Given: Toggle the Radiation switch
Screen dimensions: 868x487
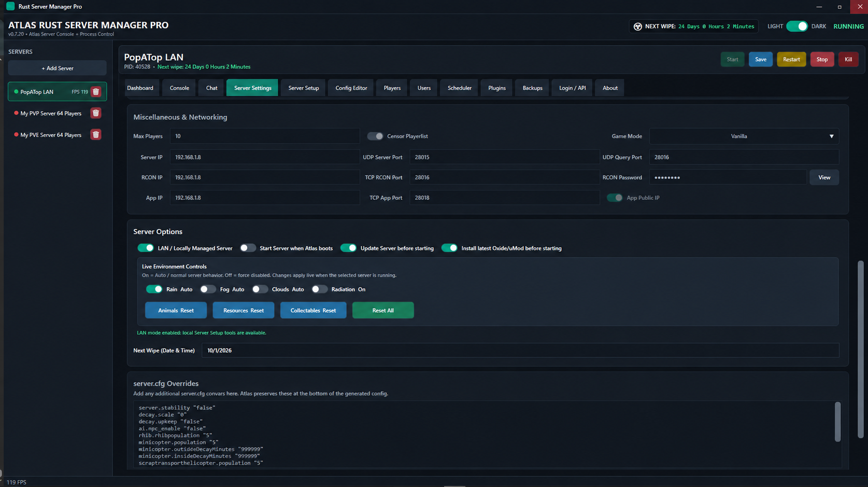Looking at the screenshot, I should [x=319, y=289].
